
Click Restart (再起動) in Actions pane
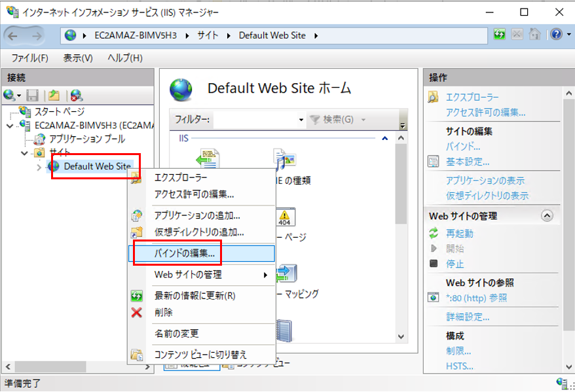tap(460, 234)
